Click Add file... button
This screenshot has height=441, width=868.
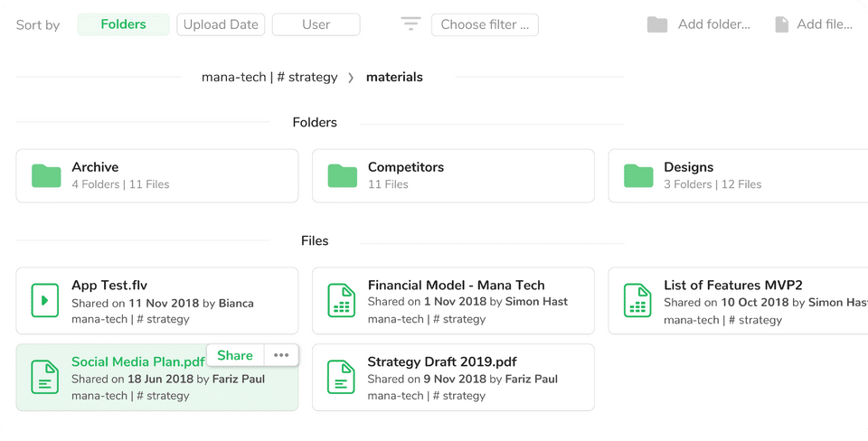coord(814,24)
